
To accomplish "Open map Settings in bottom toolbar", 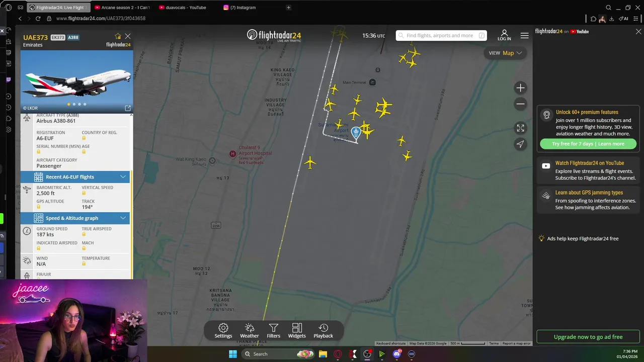I will tap(223, 331).
